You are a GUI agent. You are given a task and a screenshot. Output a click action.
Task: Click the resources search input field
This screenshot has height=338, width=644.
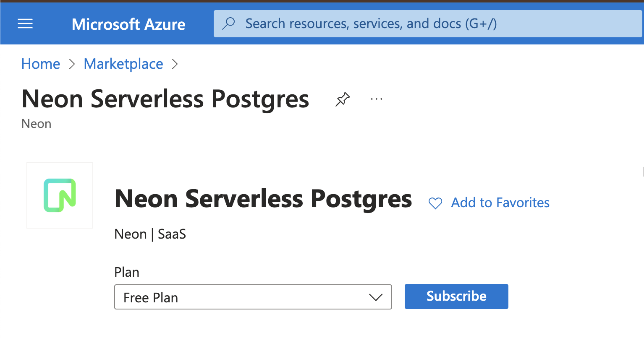378,24
